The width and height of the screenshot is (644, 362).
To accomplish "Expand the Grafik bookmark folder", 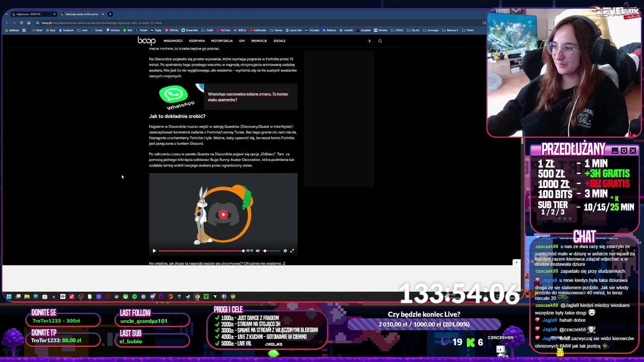I will [207, 30].
